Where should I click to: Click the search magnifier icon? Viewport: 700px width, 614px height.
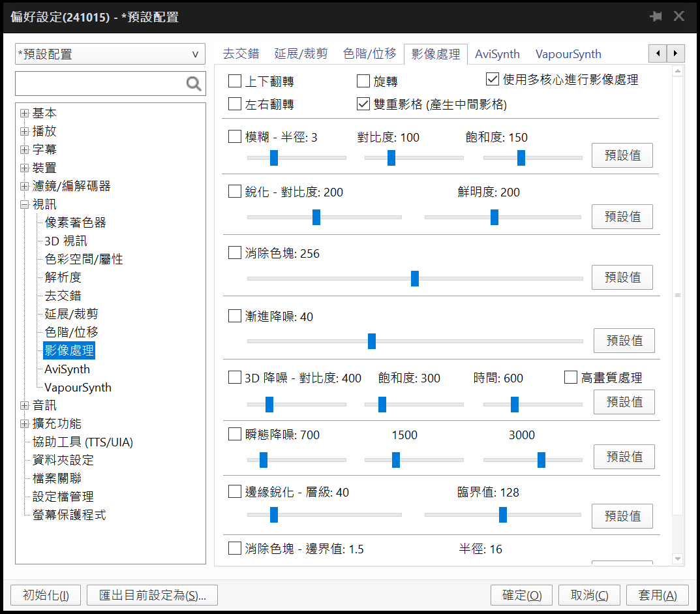click(193, 84)
